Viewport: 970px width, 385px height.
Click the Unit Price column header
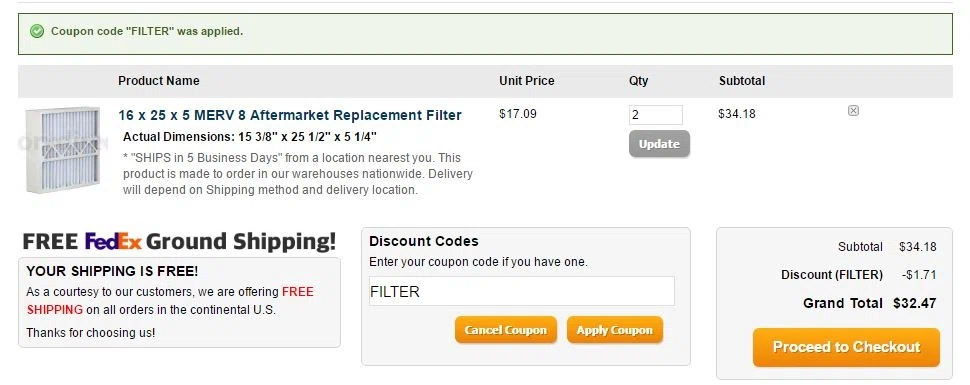(x=526, y=81)
